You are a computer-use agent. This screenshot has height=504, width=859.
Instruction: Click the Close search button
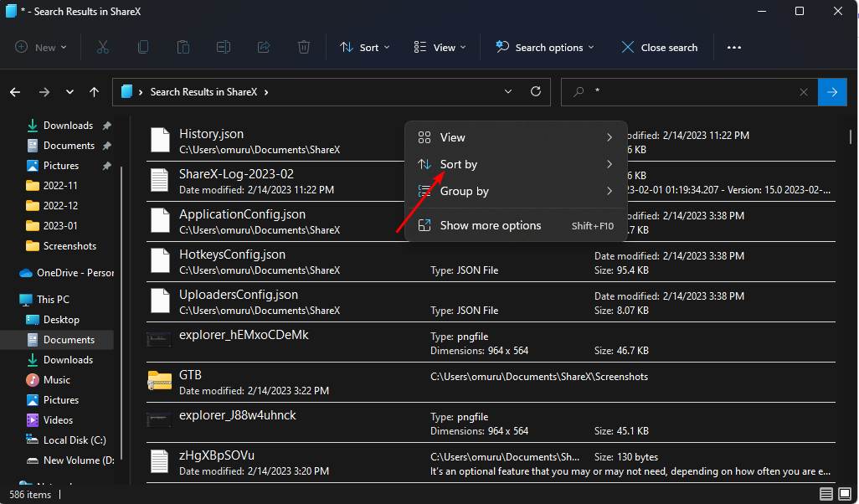pyautogui.click(x=659, y=48)
